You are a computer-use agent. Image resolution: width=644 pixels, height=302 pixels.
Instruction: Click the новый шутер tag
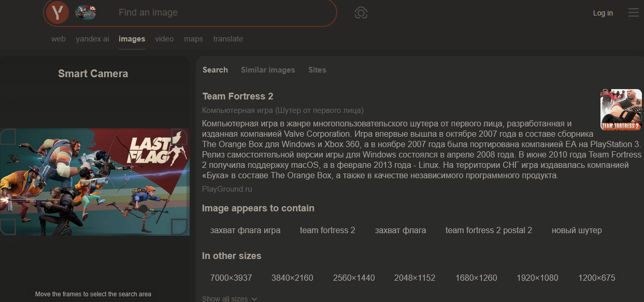pyautogui.click(x=577, y=230)
